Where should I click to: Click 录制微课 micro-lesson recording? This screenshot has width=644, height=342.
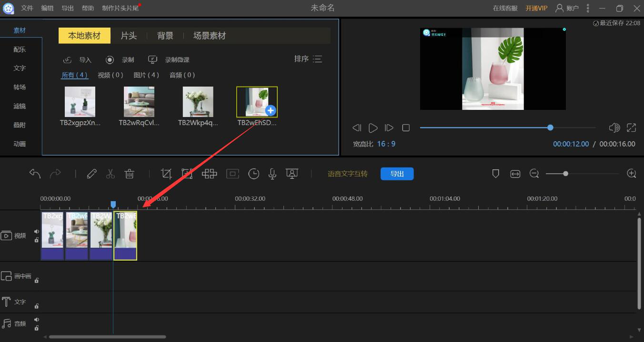coord(169,59)
